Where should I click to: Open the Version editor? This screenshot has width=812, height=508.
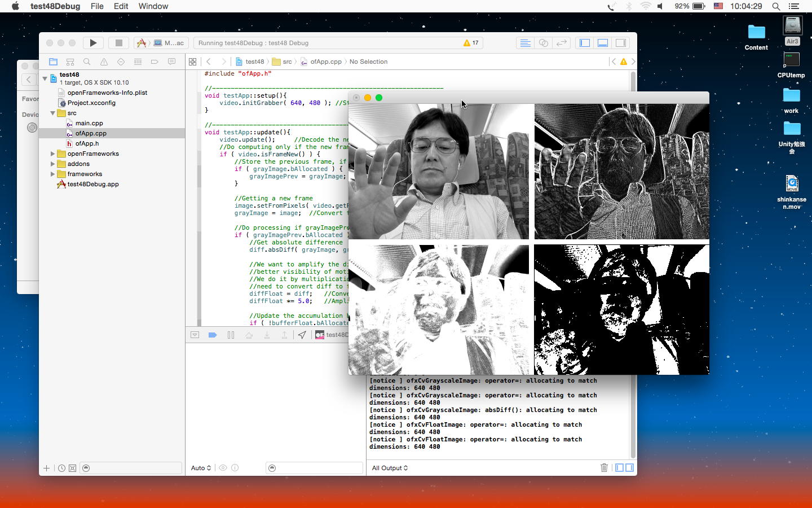tap(562, 43)
